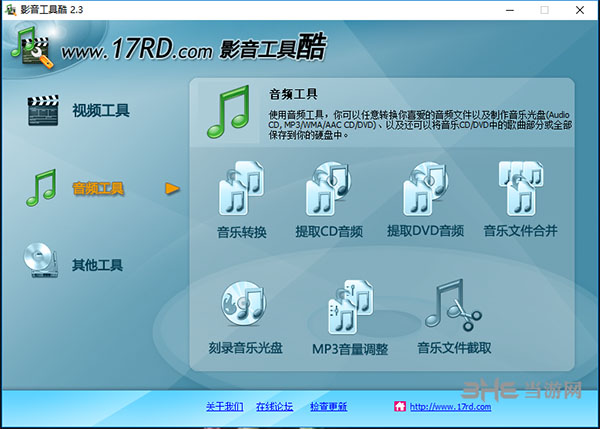Click the green note 音频工具 sidebar icon

[x=41, y=188]
